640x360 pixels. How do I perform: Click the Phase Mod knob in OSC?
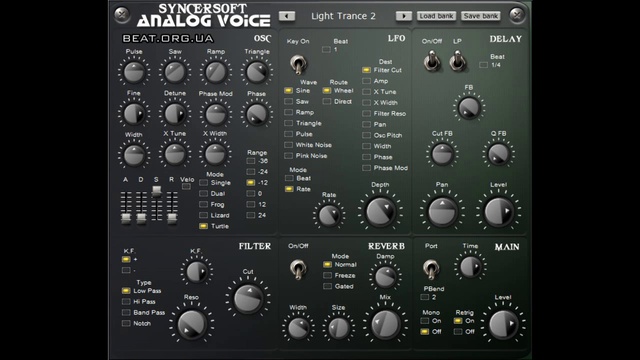(x=216, y=113)
